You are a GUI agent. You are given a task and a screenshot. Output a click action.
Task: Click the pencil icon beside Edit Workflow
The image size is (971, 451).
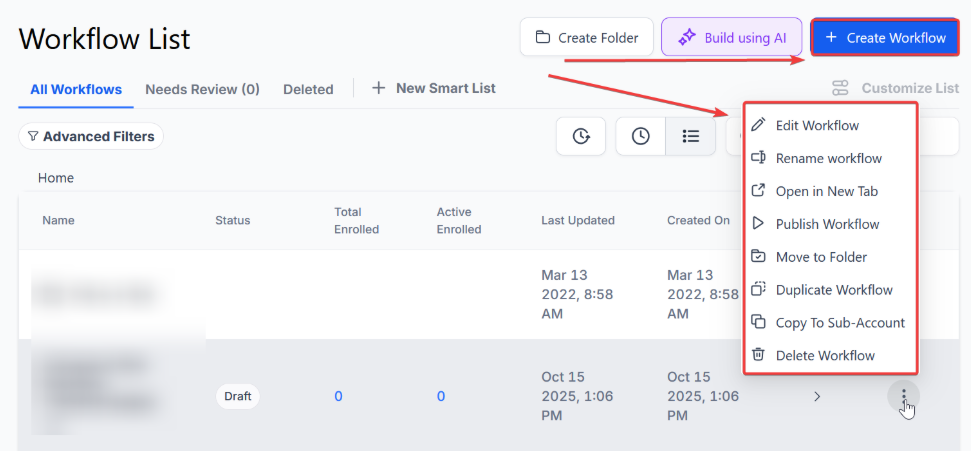(759, 125)
